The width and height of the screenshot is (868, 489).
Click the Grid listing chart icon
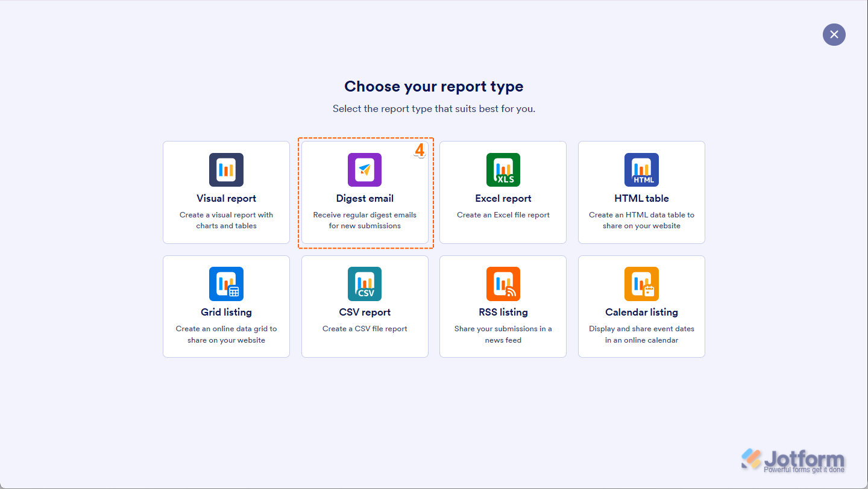[226, 284]
